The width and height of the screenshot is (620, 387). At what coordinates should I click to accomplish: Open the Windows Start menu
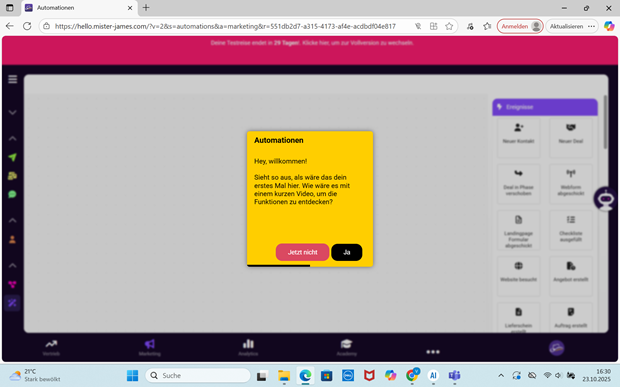tap(132, 376)
